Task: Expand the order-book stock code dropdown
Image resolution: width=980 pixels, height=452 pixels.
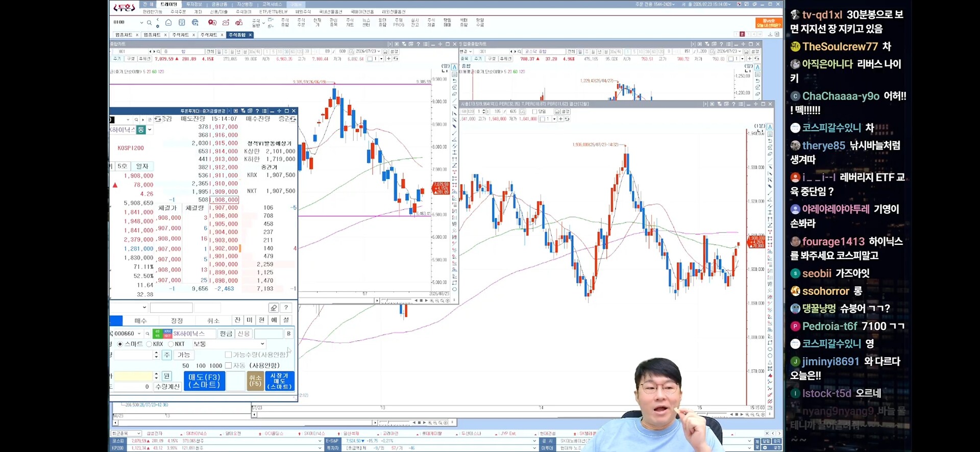Action: (x=129, y=119)
